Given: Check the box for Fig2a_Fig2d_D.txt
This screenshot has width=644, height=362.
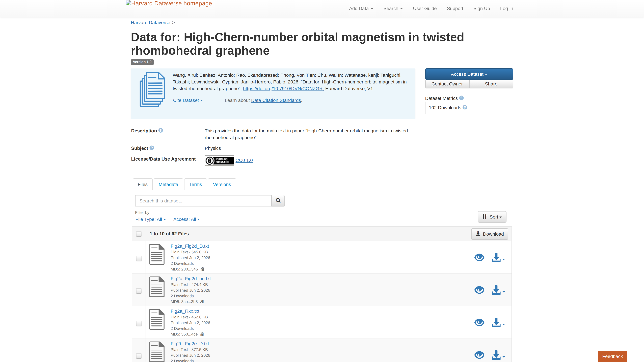Looking at the screenshot, I should pyautogui.click(x=139, y=258).
